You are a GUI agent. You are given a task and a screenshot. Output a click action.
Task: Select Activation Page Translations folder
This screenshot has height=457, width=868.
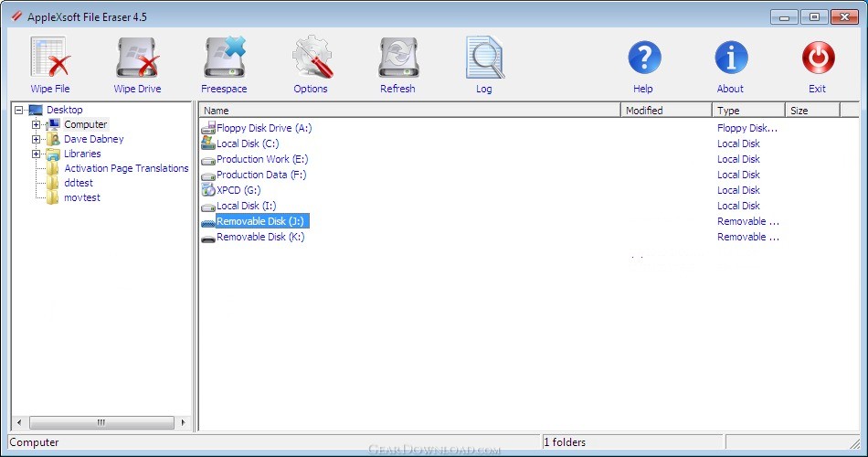pyautogui.click(x=126, y=168)
